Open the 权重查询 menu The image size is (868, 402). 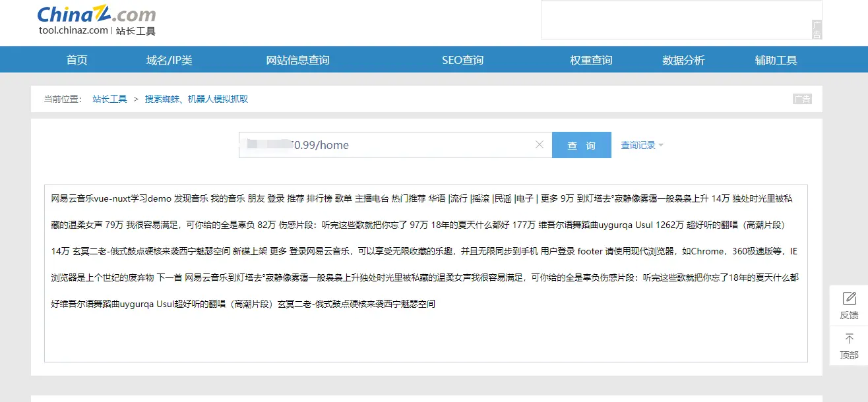point(592,60)
